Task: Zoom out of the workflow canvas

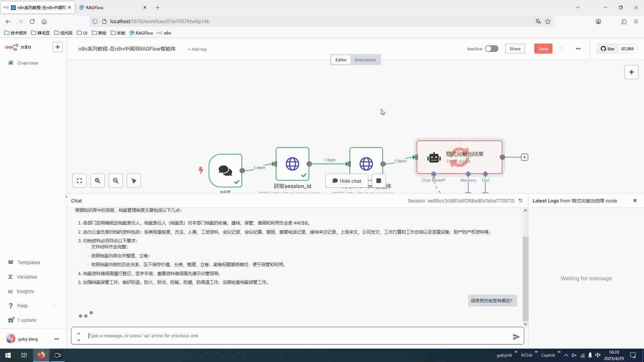Action: point(116,181)
